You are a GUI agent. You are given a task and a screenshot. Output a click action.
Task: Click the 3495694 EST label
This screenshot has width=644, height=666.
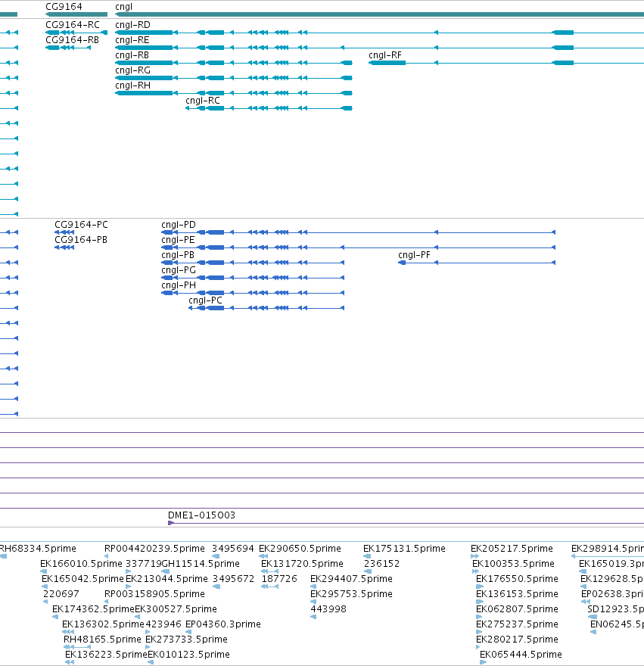[233, 549]
